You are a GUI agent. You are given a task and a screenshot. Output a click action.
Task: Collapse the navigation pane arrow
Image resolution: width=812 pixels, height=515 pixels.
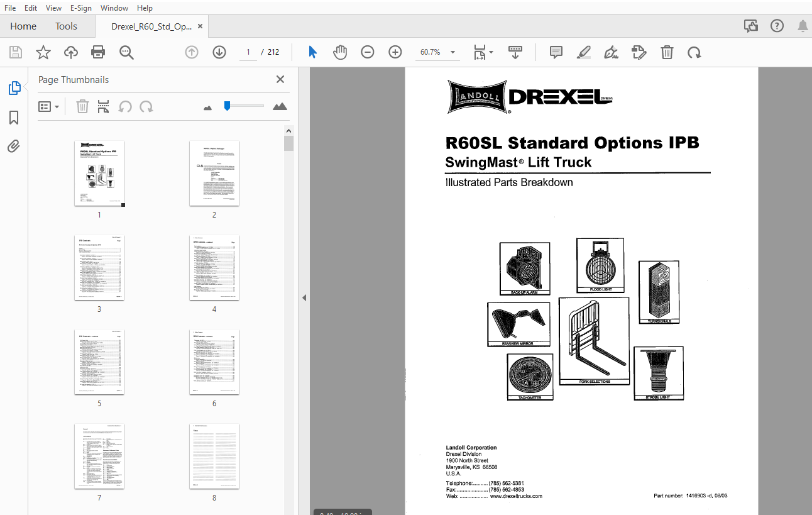(x=304, y=297)
